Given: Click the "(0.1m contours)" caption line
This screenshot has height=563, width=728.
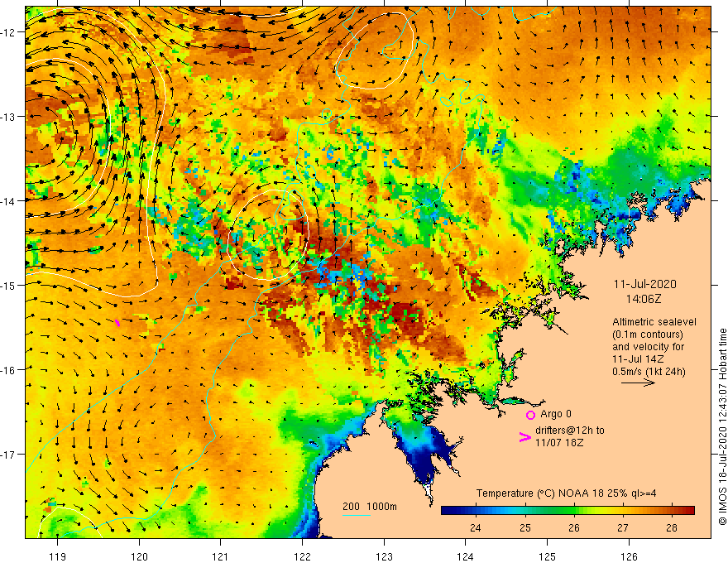Looking at the screenshot, I should point(648,334).
